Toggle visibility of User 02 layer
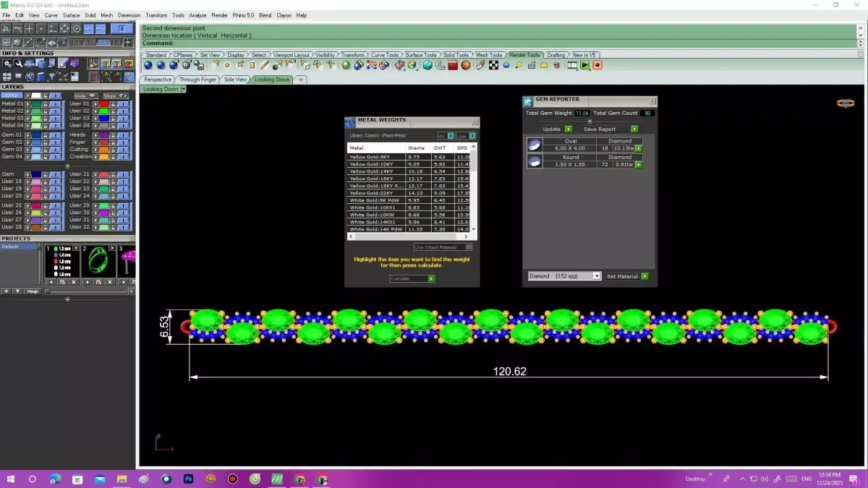 click(124, 111)
